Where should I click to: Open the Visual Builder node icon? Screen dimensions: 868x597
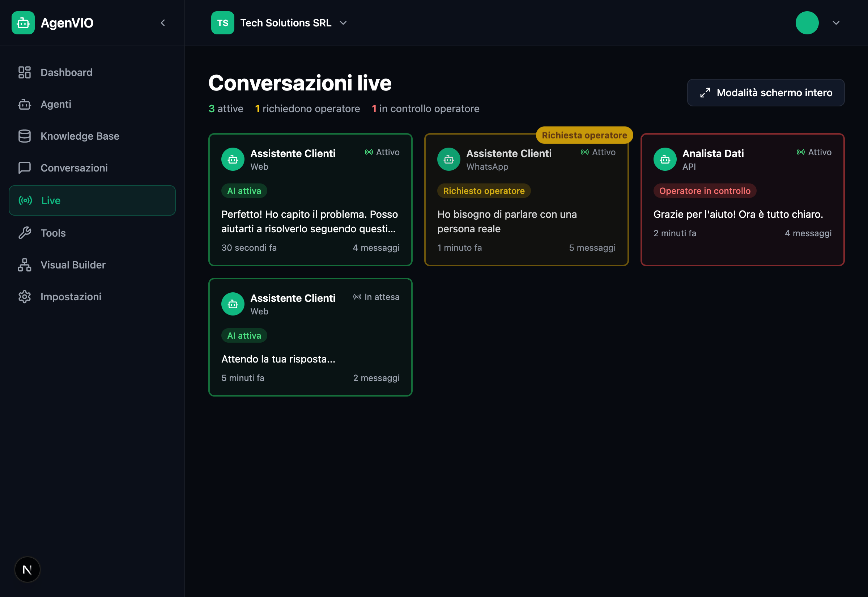tap(24, 265)
